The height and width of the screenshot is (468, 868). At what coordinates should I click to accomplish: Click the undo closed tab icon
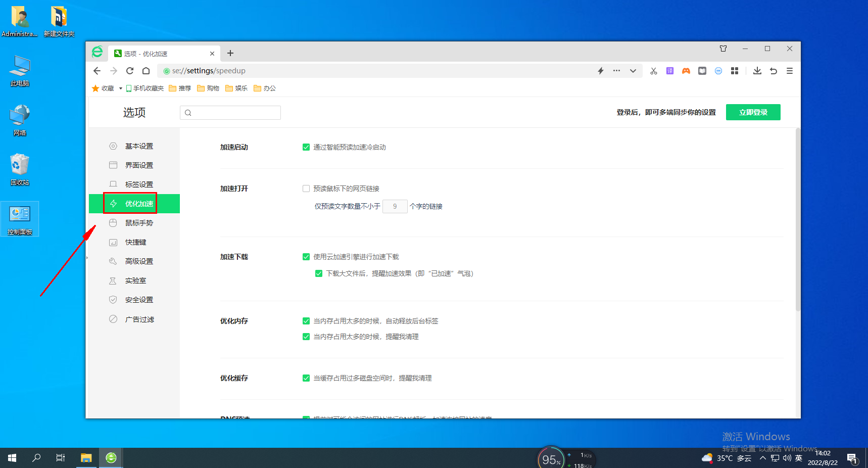point(774,71)
